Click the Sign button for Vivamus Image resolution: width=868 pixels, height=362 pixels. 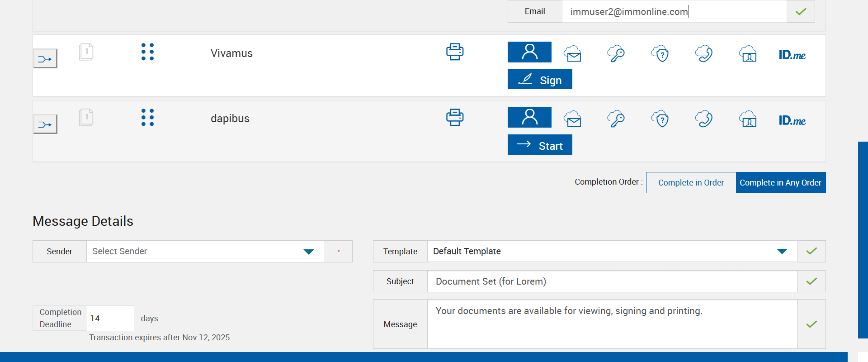pos(540,80)
